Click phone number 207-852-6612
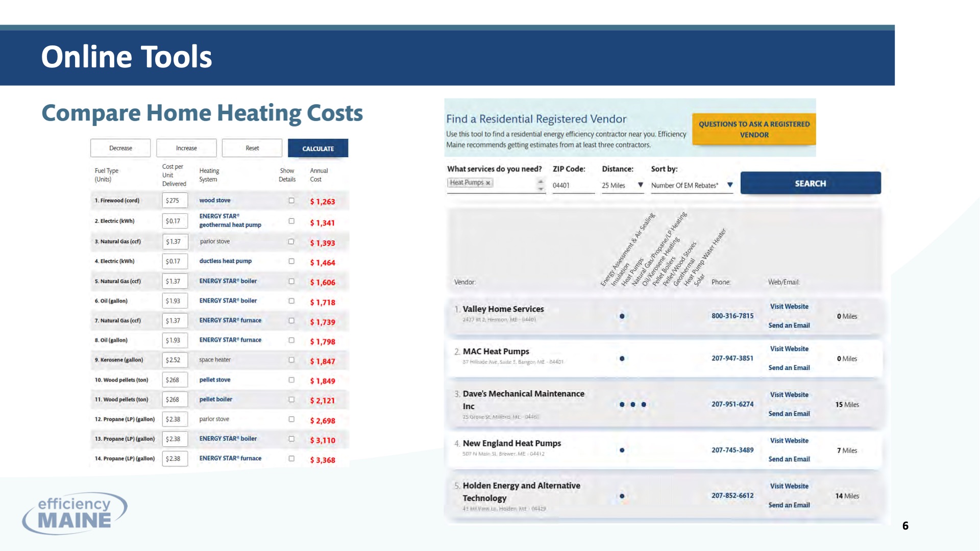The width and height of the screenshot is (980, 551). 732,495
